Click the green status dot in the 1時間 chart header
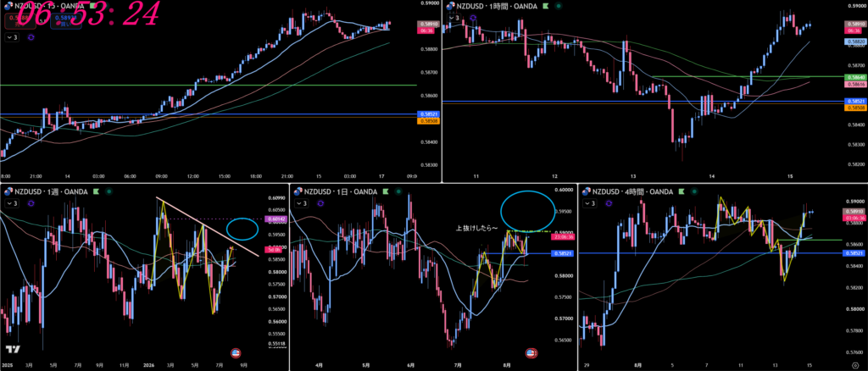This screenshot has width=868, height=371. tap(559, 6)
